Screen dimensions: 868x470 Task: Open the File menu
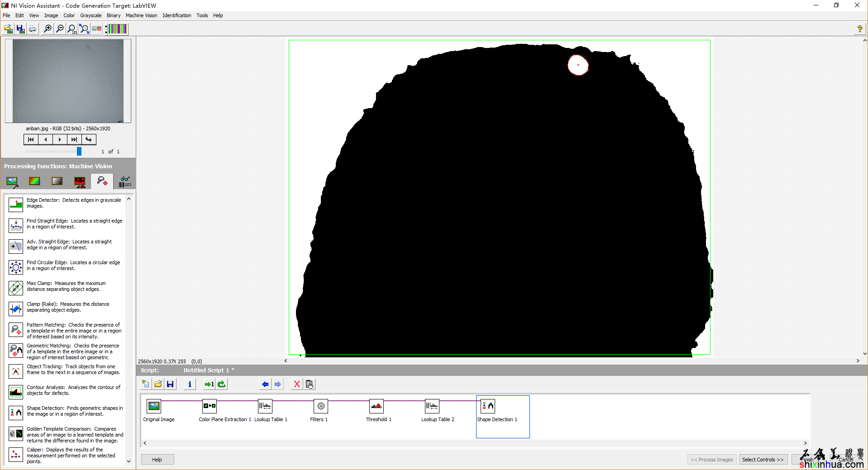pos(6,15)
